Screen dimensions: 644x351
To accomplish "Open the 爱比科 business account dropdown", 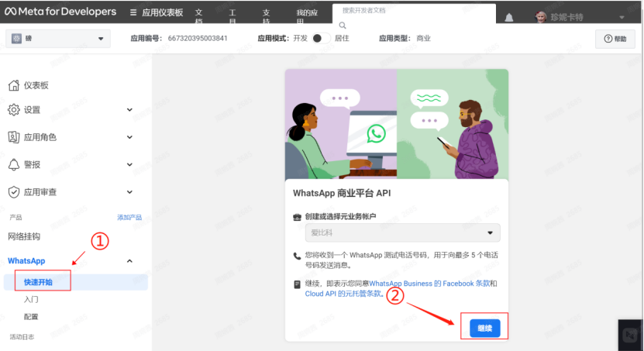I will coord(402,232).
